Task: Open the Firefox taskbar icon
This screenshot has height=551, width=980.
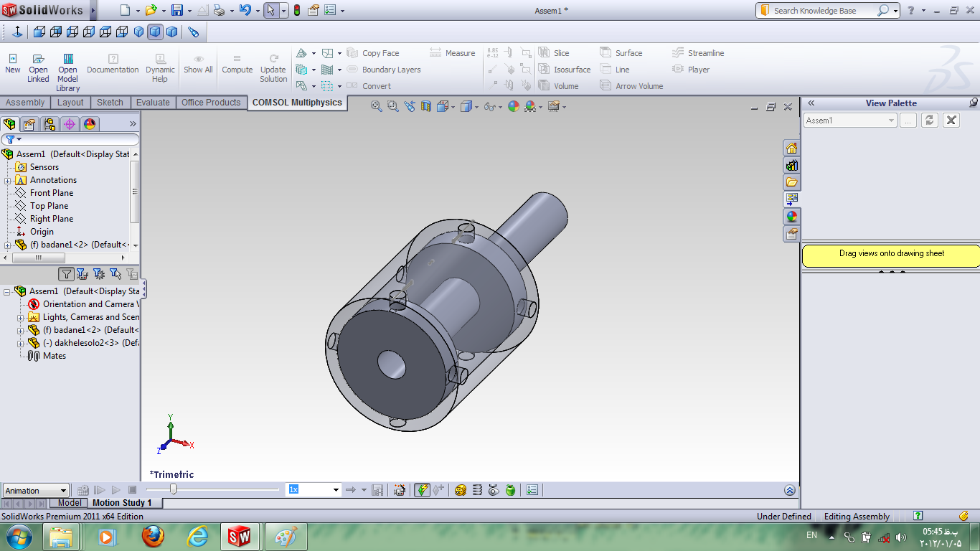Action: coord(152,537)
